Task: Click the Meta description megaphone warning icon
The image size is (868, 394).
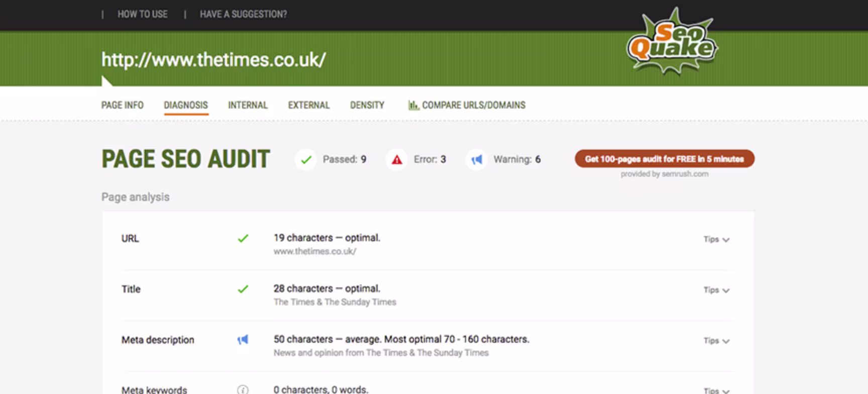Action: click(243, 340)
